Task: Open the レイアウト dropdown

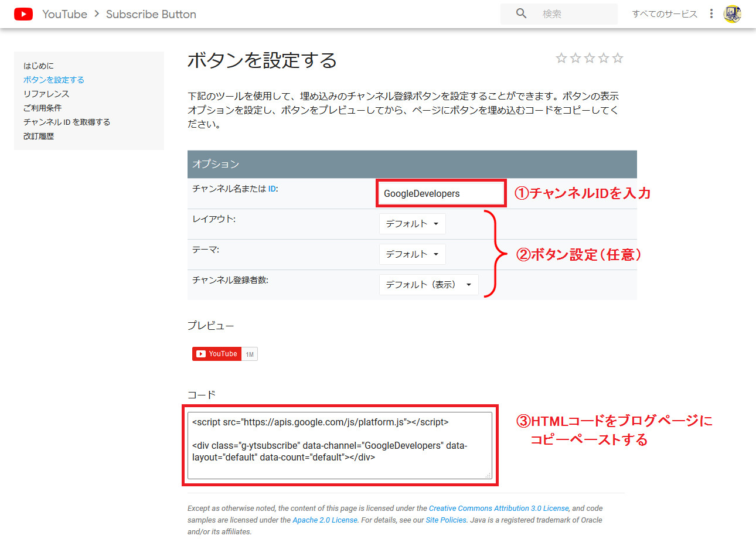Action: click(413, 224)
